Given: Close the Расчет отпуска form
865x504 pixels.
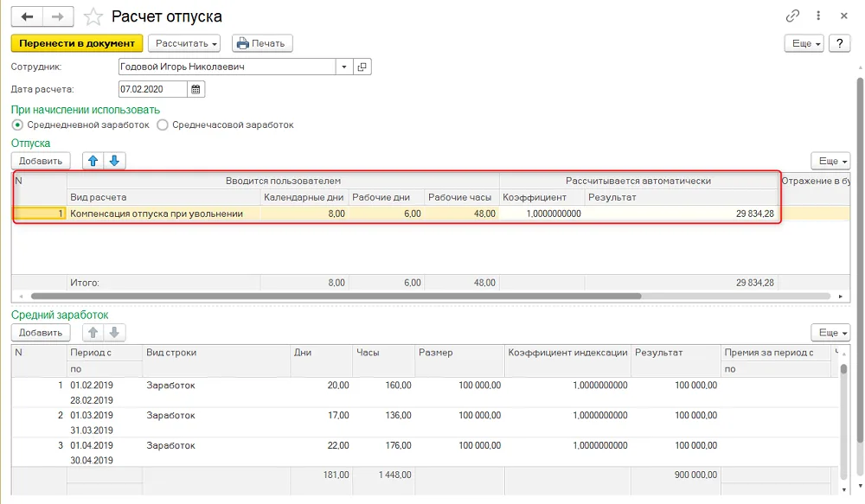Looking at the screenshot, I should coord(844,16).
